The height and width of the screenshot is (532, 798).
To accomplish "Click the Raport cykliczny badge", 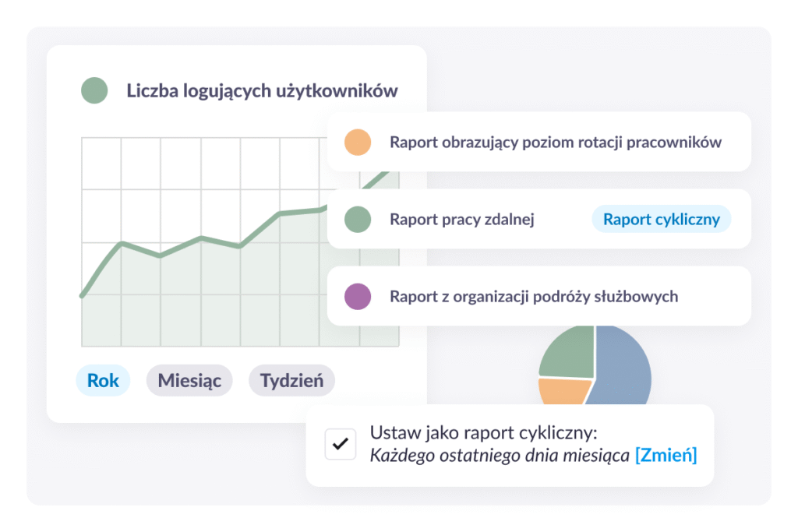I will pyautogui.click(x=661, y=220).
